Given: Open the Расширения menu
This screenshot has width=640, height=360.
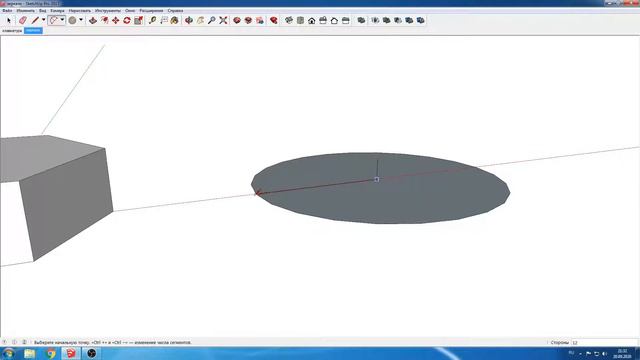Looking at the screenshot, I should (151, 11).
